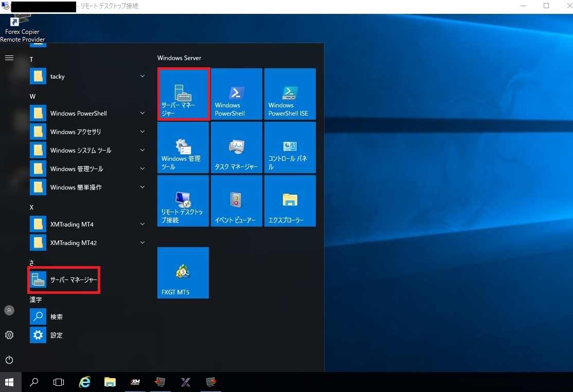Image resolution: width=573 pixels, height=392 pixels.
Task: Select the Windows PowerShell folder entry
Action: (x=88, y=113)
